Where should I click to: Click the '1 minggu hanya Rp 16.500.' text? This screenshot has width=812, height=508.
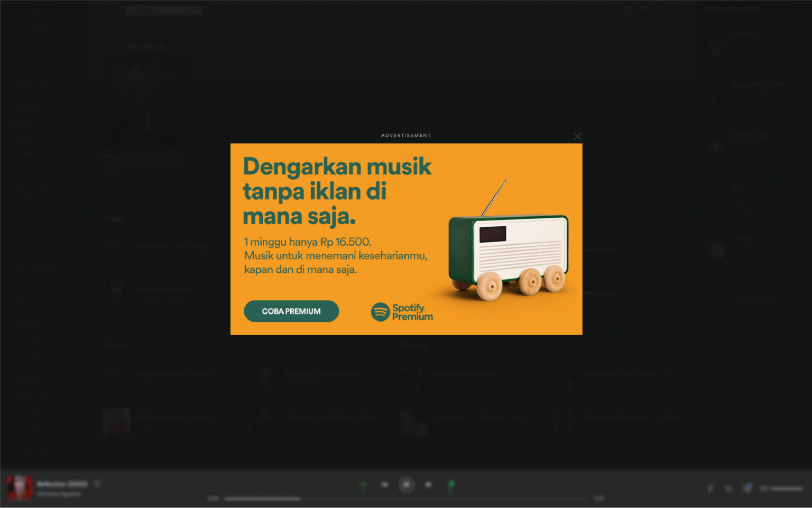pos(308,242)
